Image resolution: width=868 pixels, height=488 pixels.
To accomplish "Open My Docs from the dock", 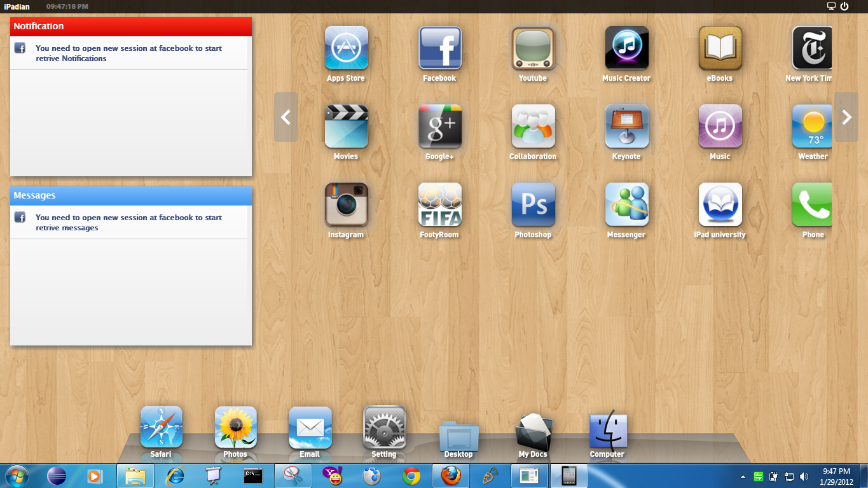I will pyautogui.click(x=534, y=431).
